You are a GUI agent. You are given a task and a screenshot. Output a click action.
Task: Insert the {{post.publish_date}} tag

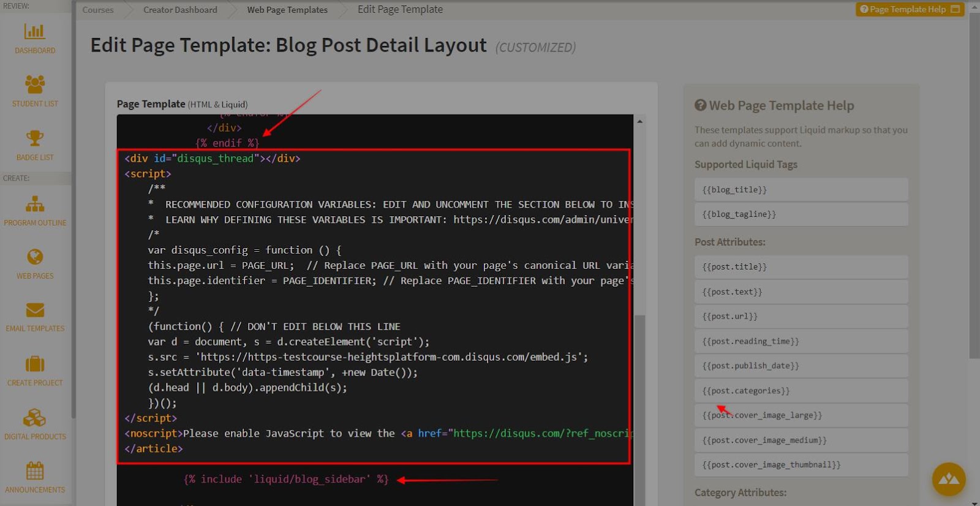801,366
